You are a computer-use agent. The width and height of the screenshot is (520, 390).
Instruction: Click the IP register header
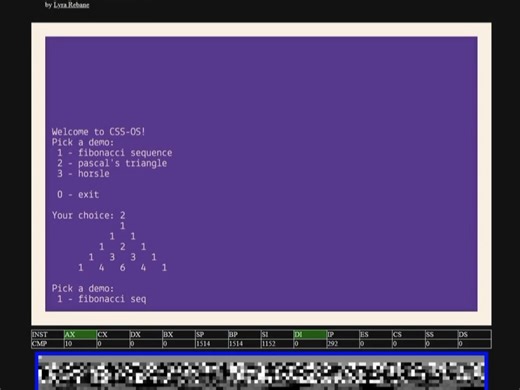343,334
